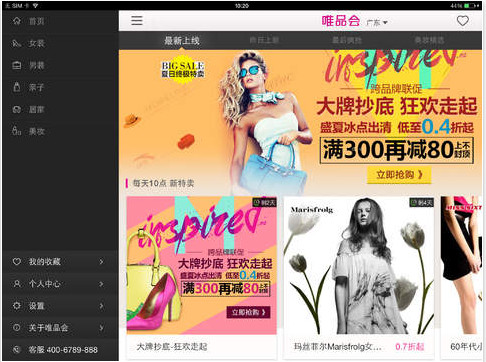Tap the 0.7折起 discount label
This screenshot has width=486, height=362.
(410, 347)
